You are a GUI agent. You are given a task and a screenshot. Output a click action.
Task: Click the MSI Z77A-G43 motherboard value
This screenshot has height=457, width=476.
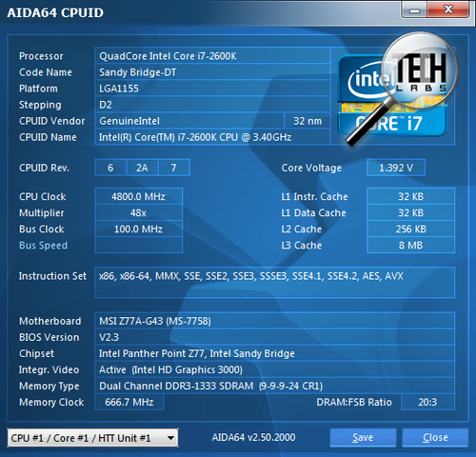(x=274, y=321)
